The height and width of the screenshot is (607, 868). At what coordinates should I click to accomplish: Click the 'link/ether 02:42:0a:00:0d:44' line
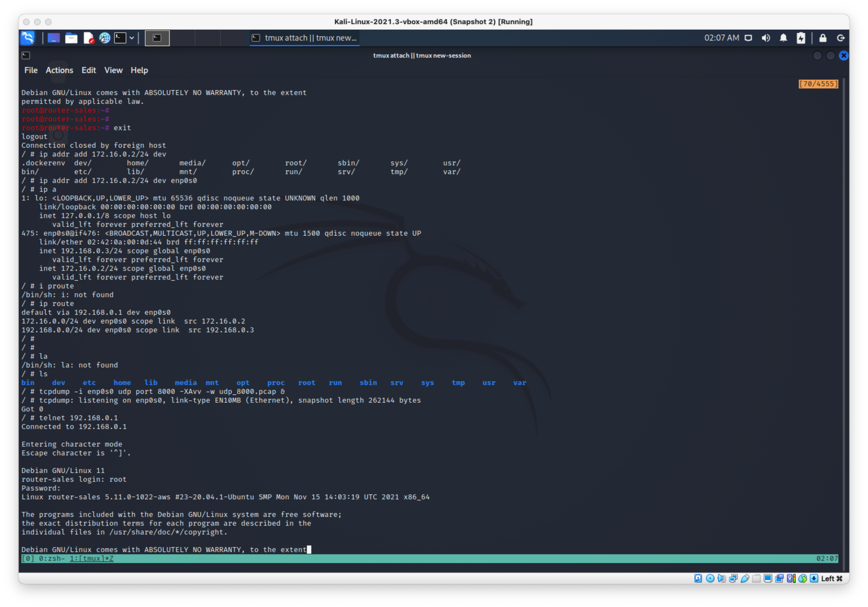pos(149,242)
